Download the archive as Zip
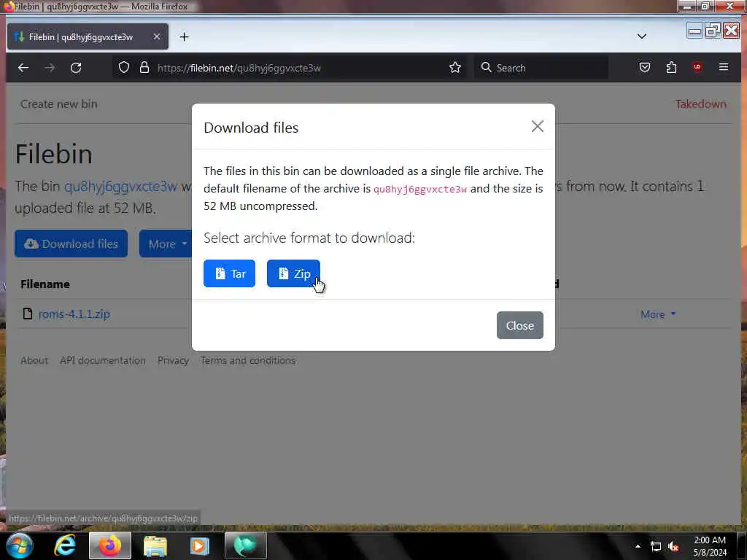Image resolution: width=747 pixels, height=560 pixels. click(x=293, y=273)
